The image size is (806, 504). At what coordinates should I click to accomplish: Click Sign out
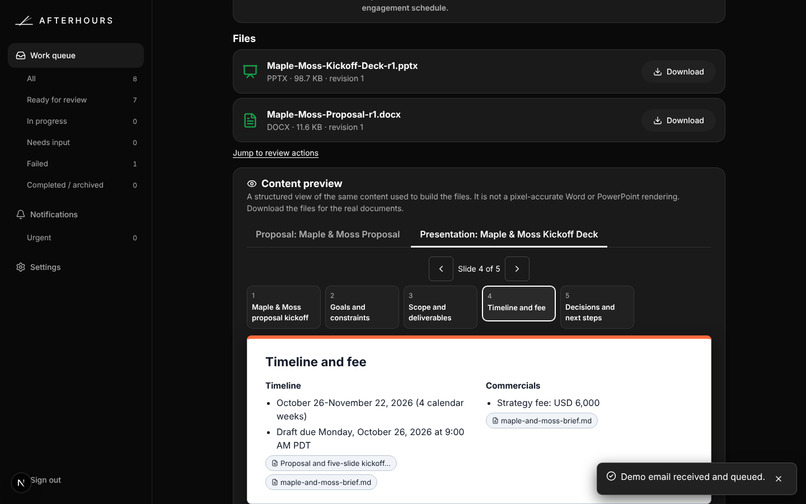click(45, 480)
